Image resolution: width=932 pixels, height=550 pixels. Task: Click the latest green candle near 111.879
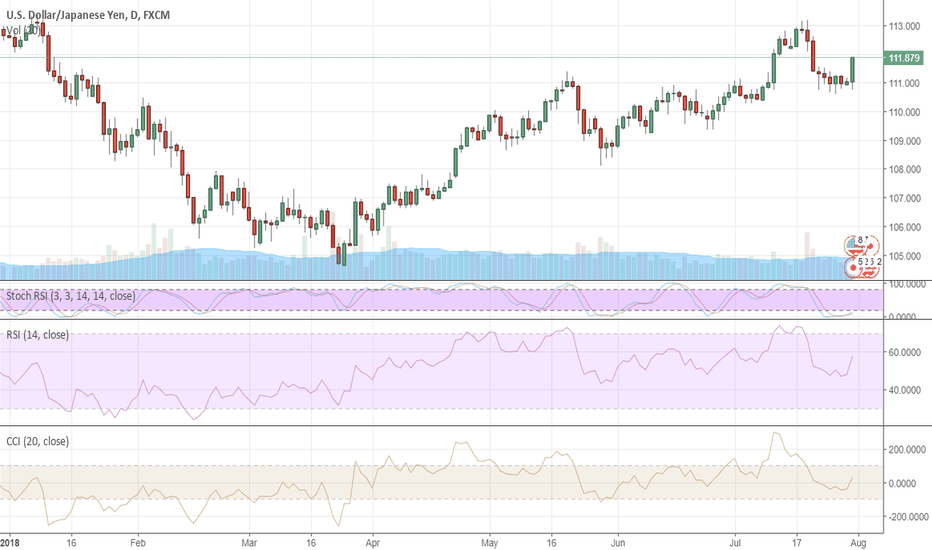pos(852,70)
